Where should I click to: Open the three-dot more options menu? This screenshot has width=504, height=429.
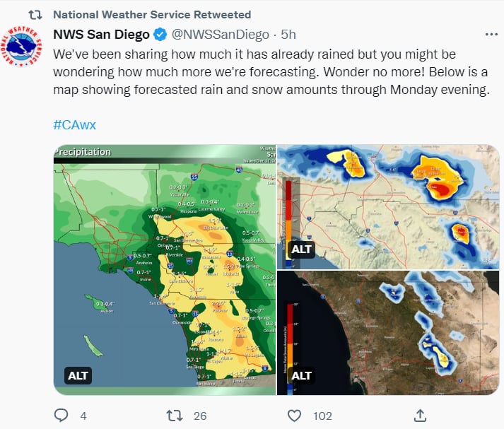[491, 34]
